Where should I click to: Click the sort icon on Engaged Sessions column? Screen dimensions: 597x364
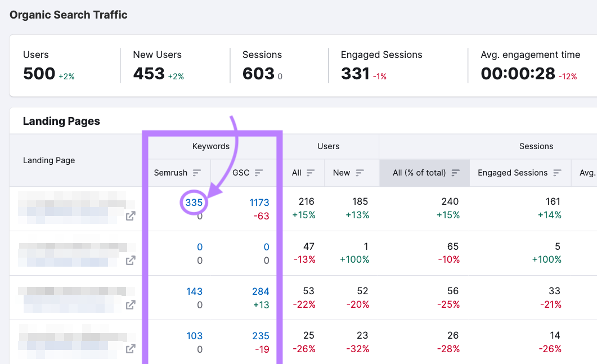coord(557,173)
